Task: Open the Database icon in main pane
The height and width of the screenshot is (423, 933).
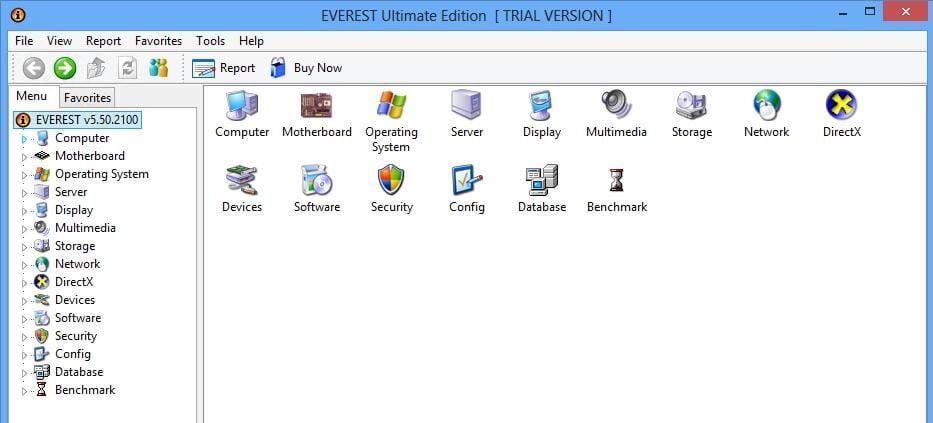Action: (541, 180)
